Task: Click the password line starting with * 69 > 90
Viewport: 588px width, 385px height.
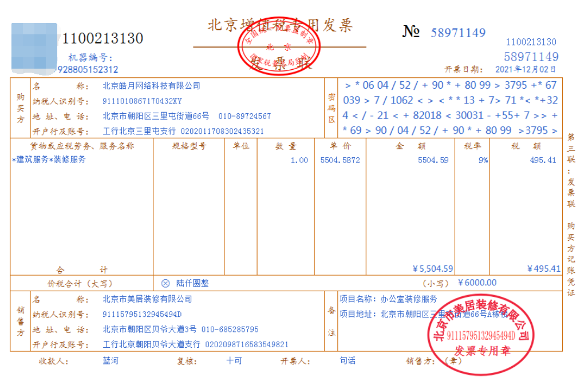Action: [x=450, y=130]
